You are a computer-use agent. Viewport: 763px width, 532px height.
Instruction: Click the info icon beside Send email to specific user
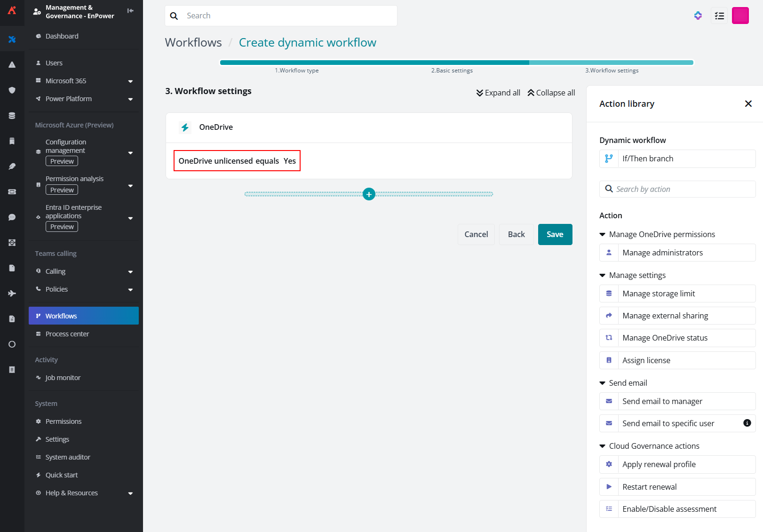tap(747, 423)
